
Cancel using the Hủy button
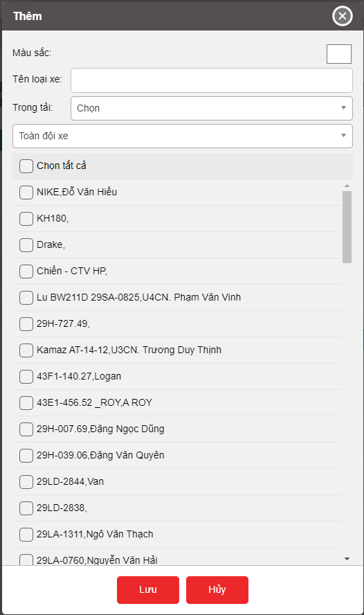(x=217, y=589)
